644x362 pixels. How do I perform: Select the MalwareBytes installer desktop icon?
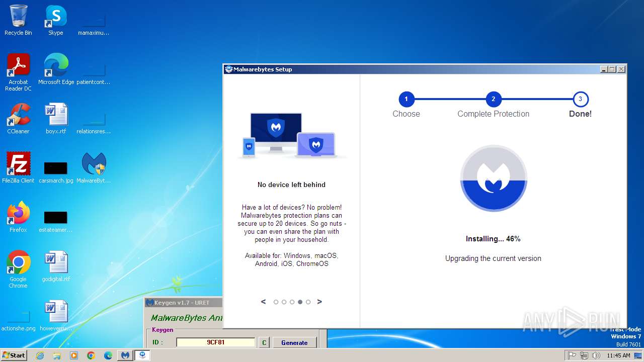[x=94, y=168]
